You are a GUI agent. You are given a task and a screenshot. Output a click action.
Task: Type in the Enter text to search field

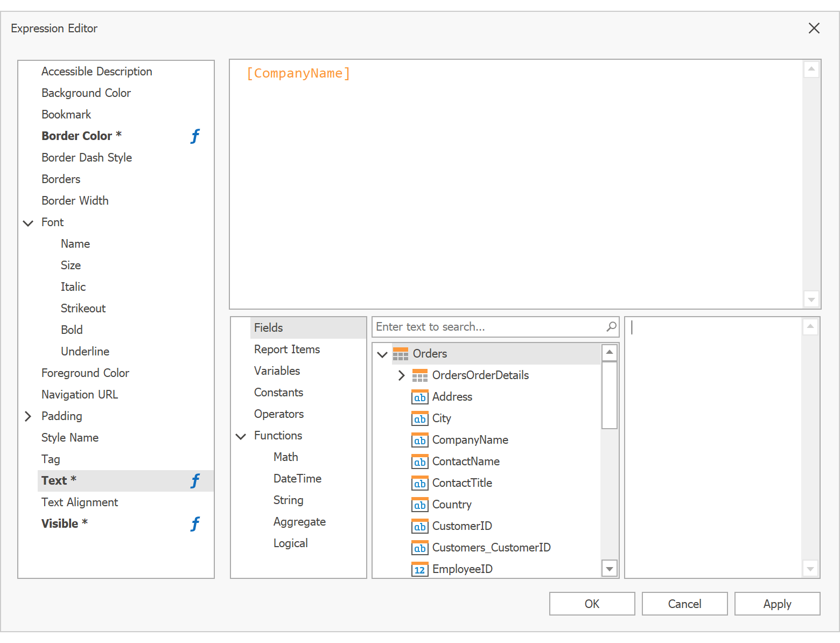click(487, 327)
